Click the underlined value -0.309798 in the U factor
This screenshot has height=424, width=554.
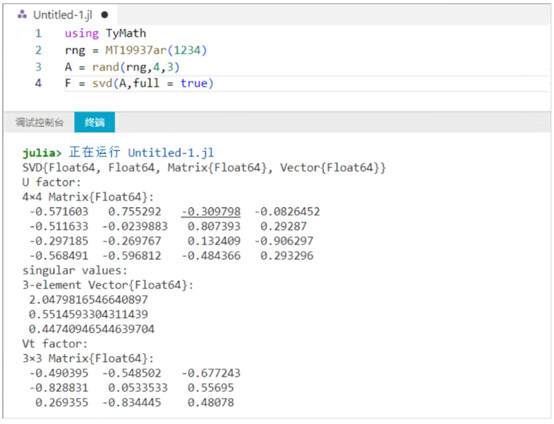click(x=211, y=211)
